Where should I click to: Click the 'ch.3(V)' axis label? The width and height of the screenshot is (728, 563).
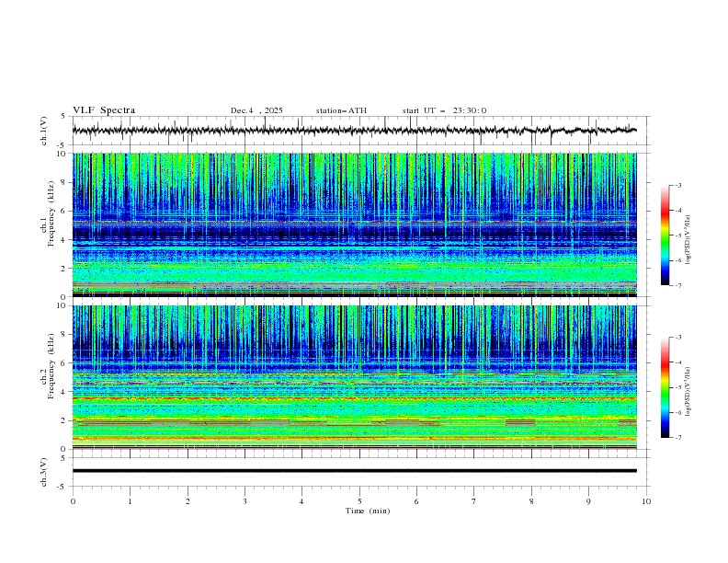click(44, 472)
